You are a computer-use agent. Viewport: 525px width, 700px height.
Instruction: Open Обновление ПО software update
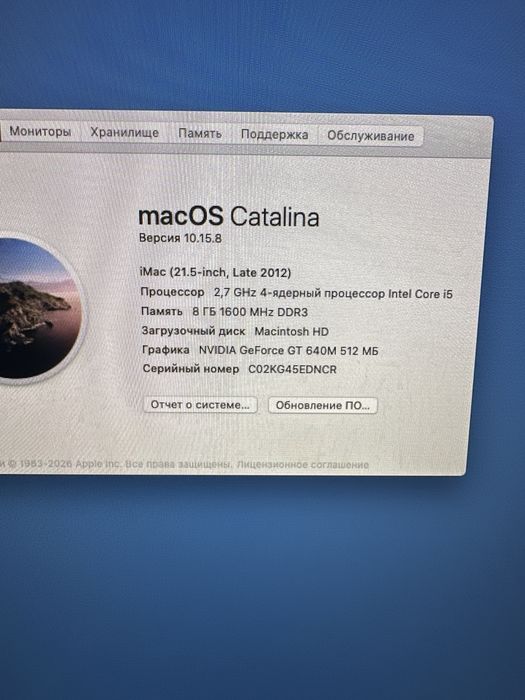(x=323, y=405)
